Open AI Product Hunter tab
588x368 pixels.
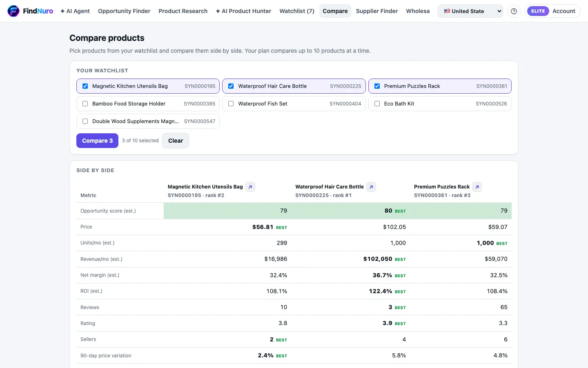tap(243, 11)
